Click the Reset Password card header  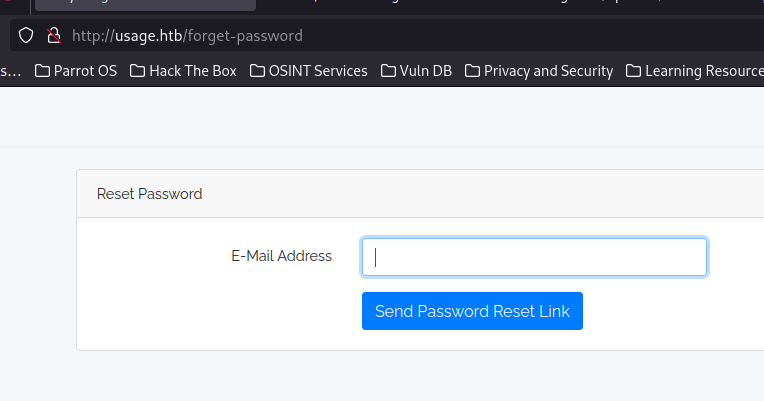click(150, 194)
